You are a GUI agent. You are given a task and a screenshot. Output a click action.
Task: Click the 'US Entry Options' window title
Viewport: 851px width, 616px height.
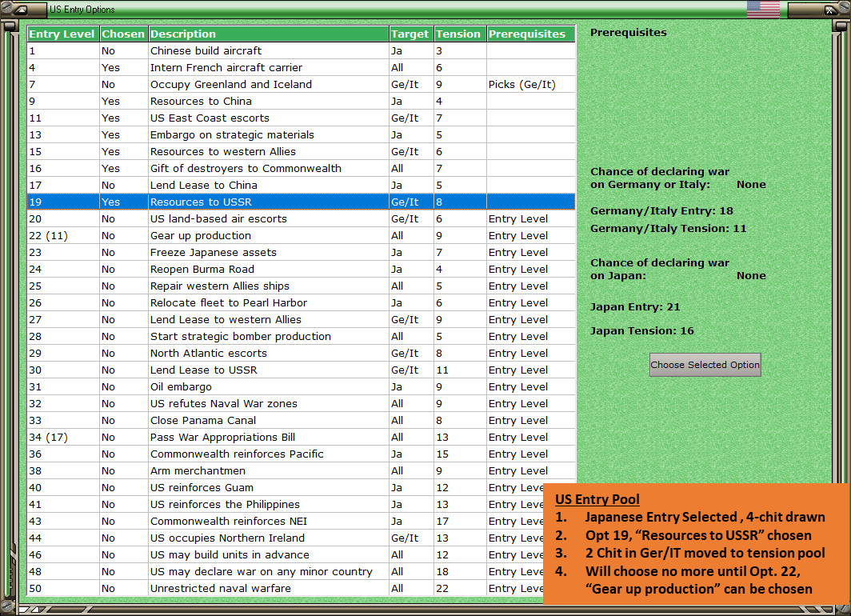point(82,10)
